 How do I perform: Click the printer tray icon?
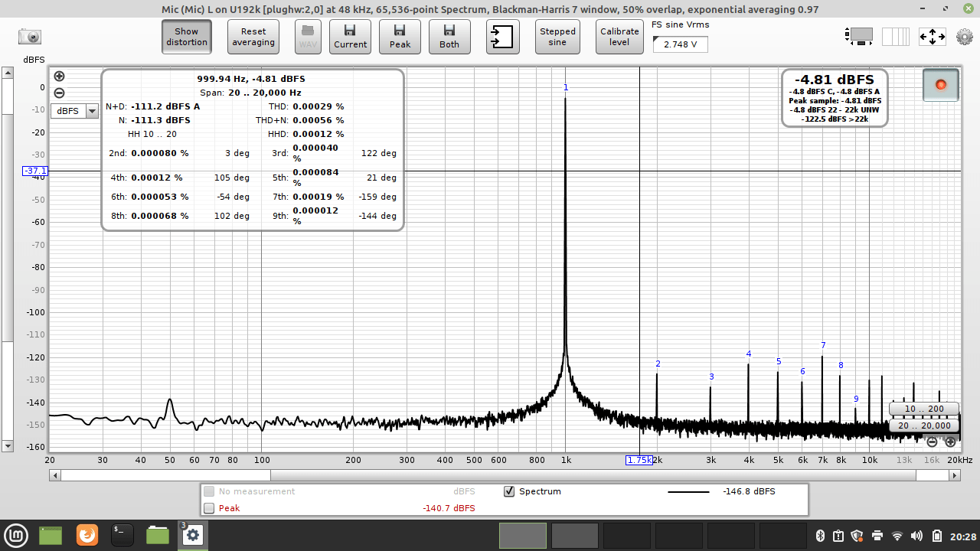point(877,536)
